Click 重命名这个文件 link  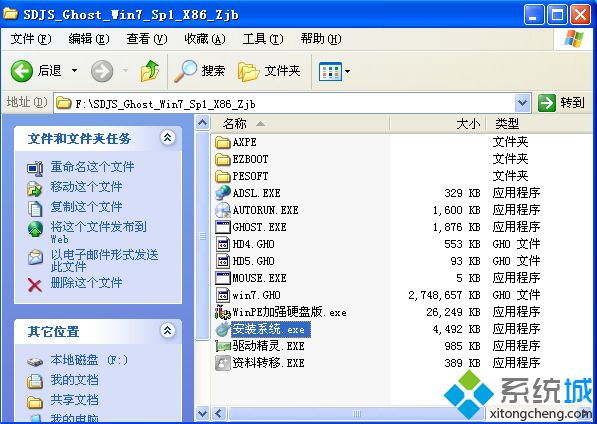92,167
